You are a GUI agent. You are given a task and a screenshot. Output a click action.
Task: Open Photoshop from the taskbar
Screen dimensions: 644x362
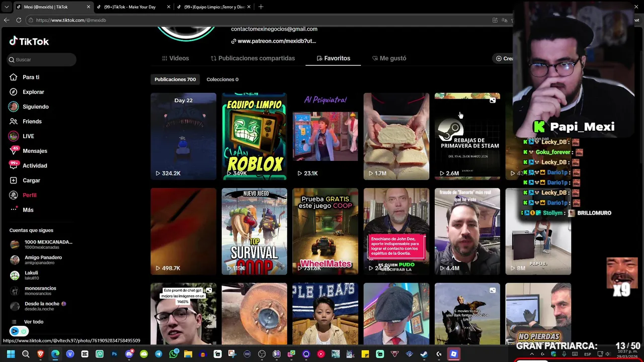pos(114,354)
